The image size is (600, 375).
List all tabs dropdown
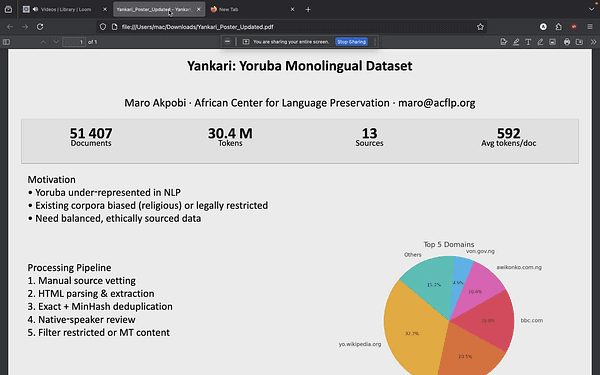click(x=591, y=9)
